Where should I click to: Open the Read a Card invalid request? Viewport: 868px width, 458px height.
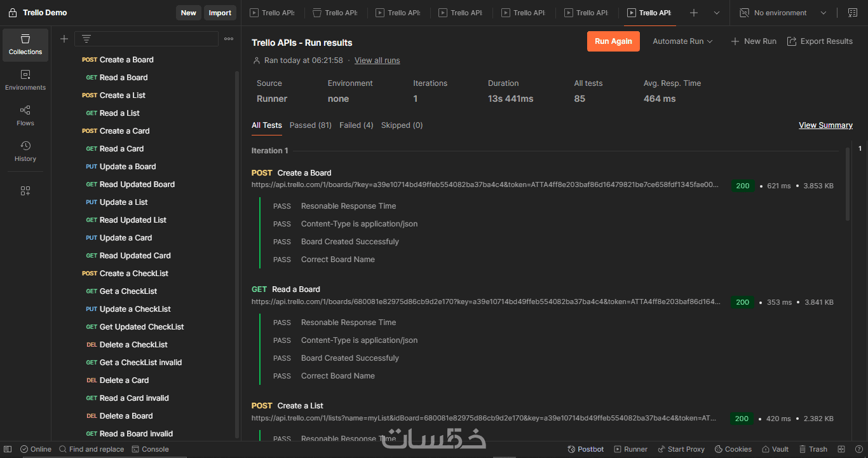[x=134, y=398]
